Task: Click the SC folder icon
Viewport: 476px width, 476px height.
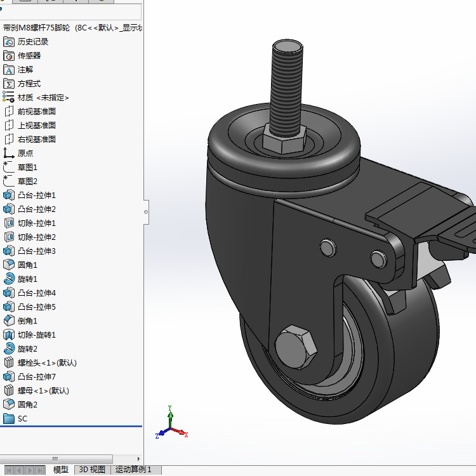Action: [x=9, y=419]
